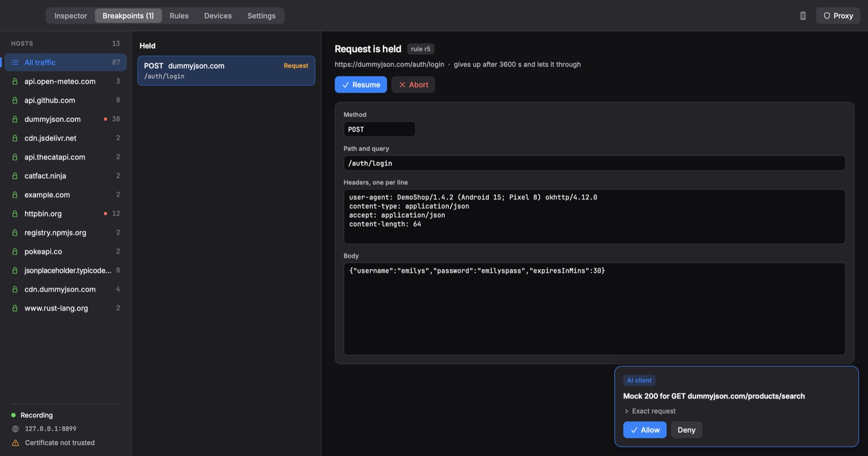The height and width of the screenshot is (456, 868).
Task: Click the lock icon beside api.open-meteo.com
Action: click(x=15, y=82)
